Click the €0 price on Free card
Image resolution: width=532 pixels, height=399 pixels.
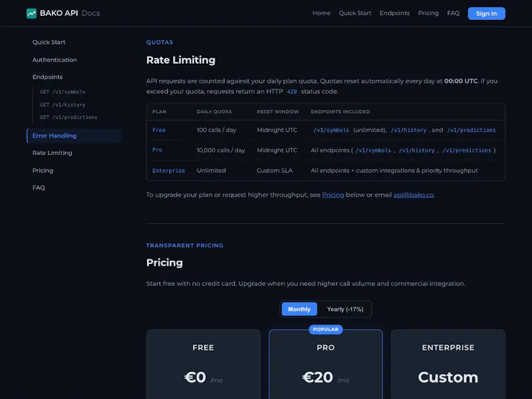(195, 377)
